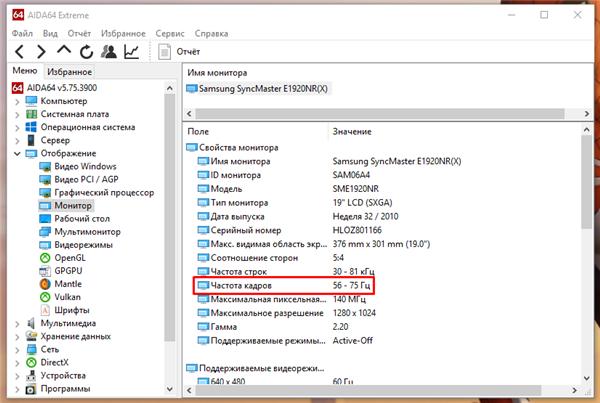The height and width of the screenshot is (403, 600).
Task: Select the Видеорежимы item icon
Action: pos(45,245)
